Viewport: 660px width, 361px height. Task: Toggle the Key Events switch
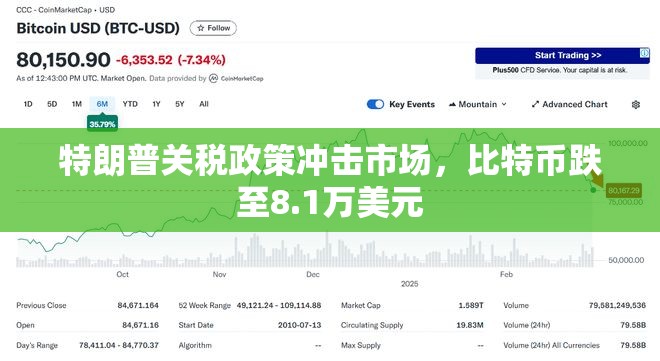(x=375, y=104)
